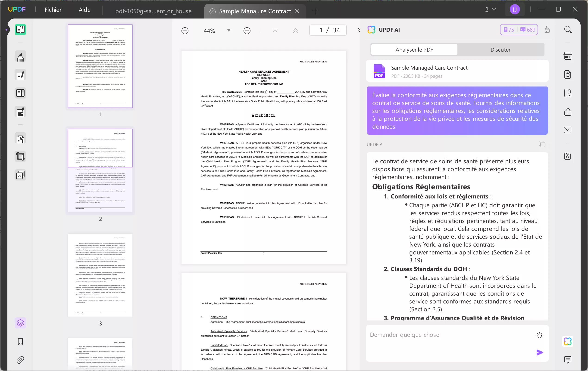Open document protection settings
The width and height of the screenshot is (588, 371).
[568, 93]
